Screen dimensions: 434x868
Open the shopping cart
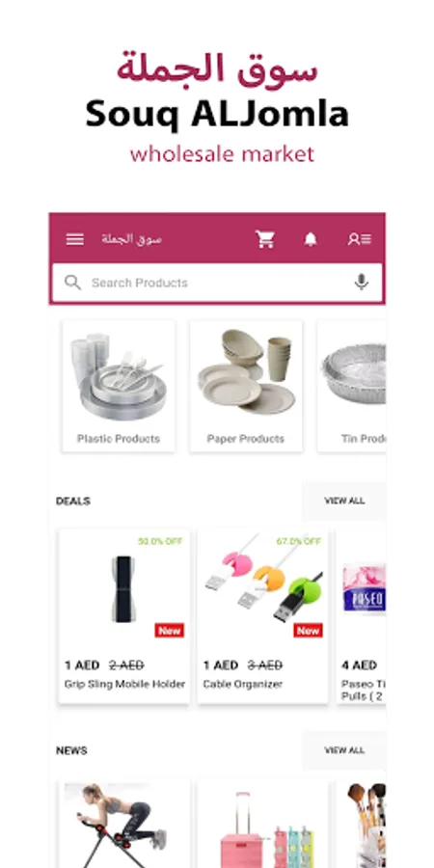point(265,239)
